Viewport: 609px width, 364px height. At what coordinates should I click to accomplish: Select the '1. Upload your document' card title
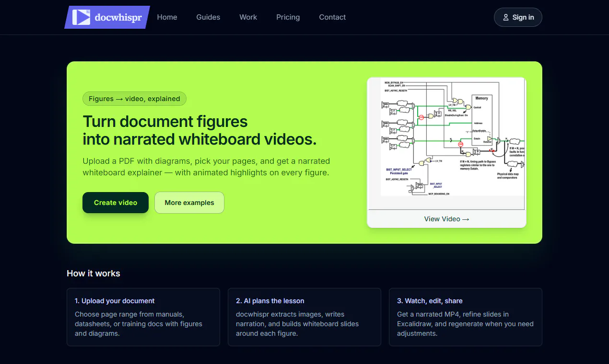115,301
